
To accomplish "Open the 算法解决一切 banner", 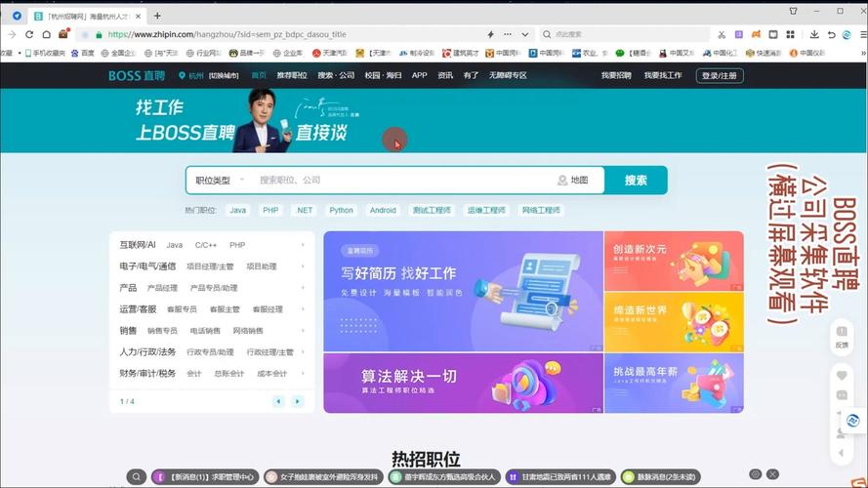I will click(464, 384).
